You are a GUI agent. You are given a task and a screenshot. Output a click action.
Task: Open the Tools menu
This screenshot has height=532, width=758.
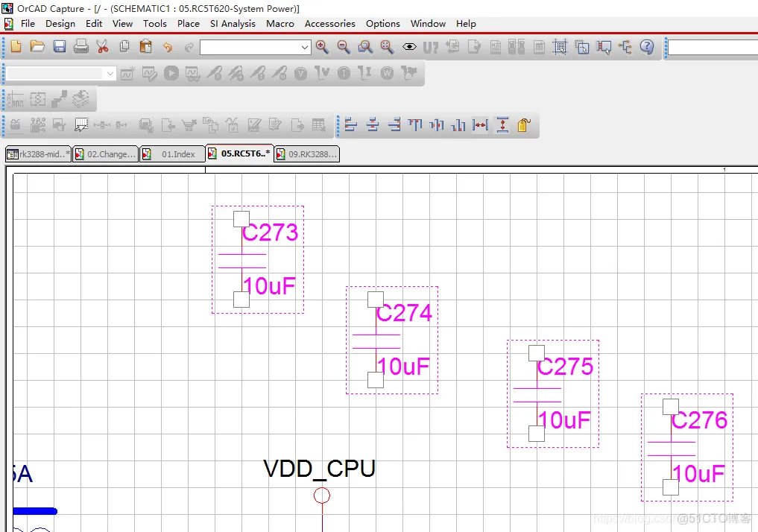(155, 24)
